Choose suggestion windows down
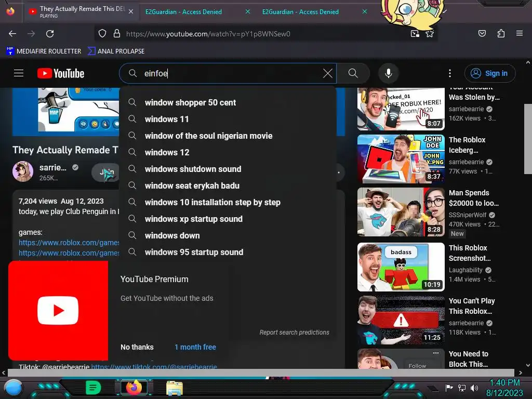 pos(228,235)
